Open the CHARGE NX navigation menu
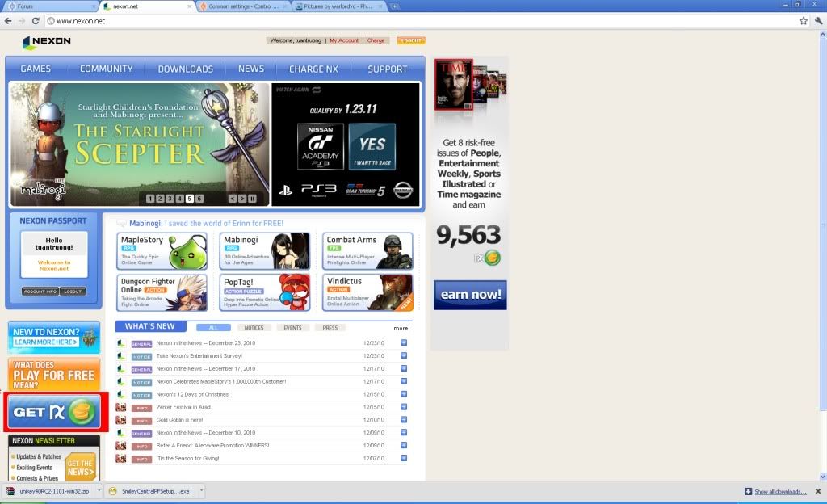 (313, 69)
